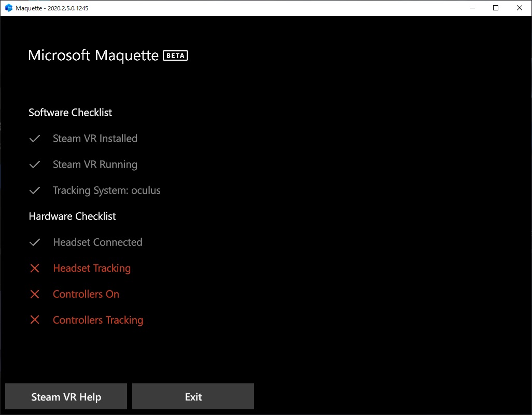Click the Software Checklist heading
532x415 pixels.
(70, 113)
